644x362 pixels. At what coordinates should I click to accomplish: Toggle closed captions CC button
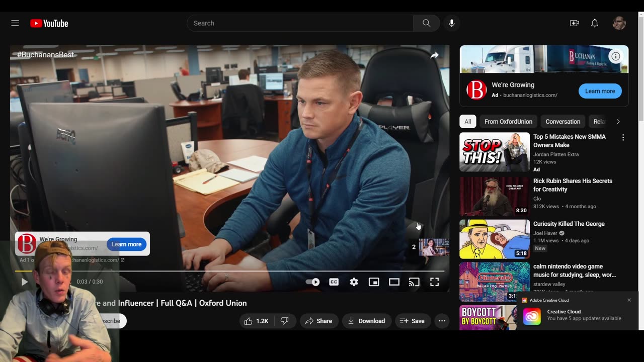pyautogui.click(x=334, y=282)
